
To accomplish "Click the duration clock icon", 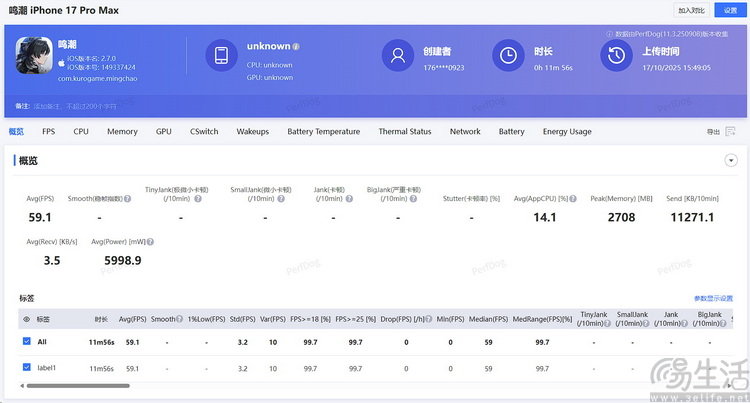I will tap(509, 56).
